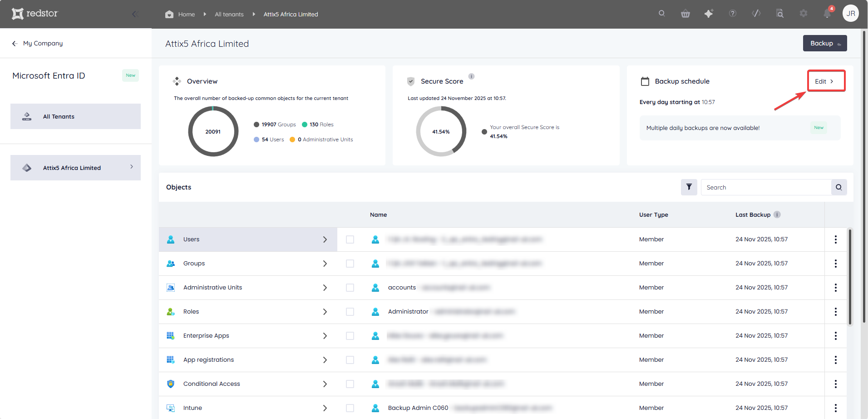Click the user icon beside accounts
Image resolution: width=868 pixels, height=419 pixels.
tap(375, 288)
